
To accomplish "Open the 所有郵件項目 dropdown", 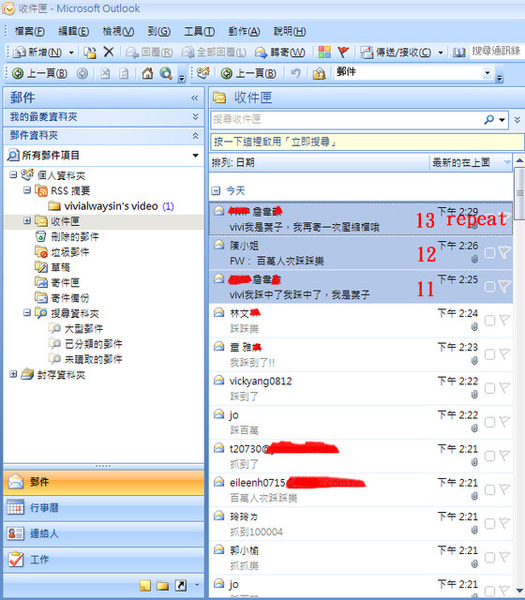I will pyautogui.click(x=195, y=155).
